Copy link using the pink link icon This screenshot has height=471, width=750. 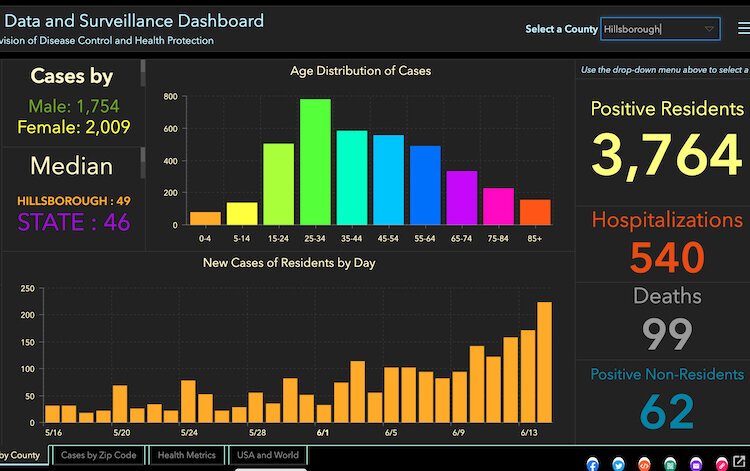click(x=722, y=464)
